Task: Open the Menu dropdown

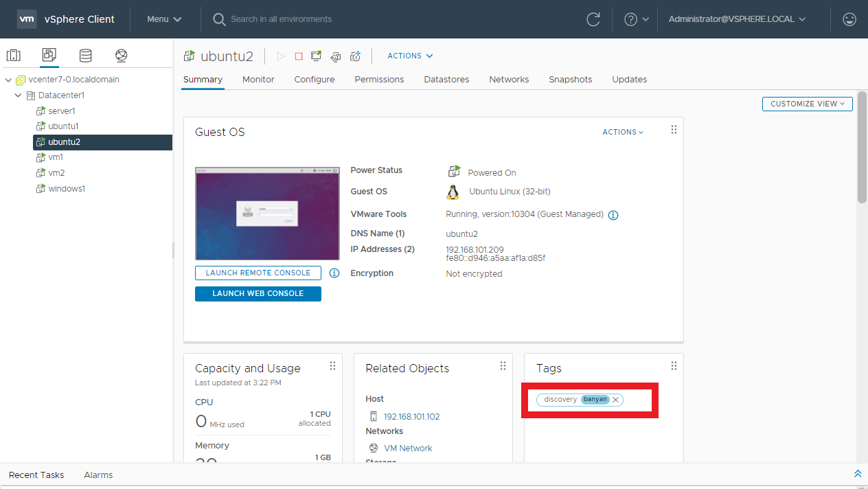Action: pyautogui.click(x=164, y=19)
